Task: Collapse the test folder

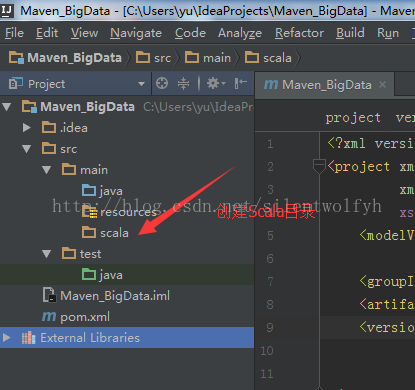Action: pos(47,254)
